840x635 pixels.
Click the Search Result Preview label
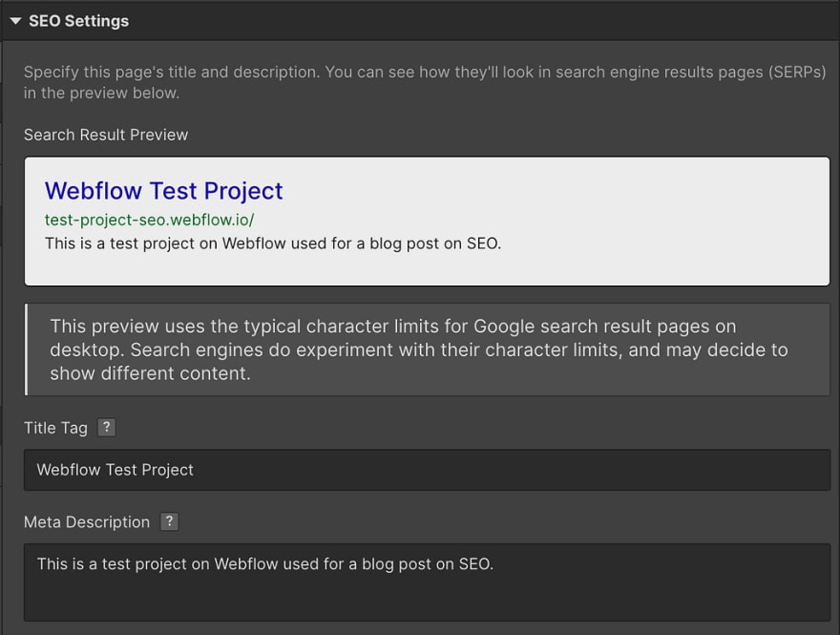(106, 135)
